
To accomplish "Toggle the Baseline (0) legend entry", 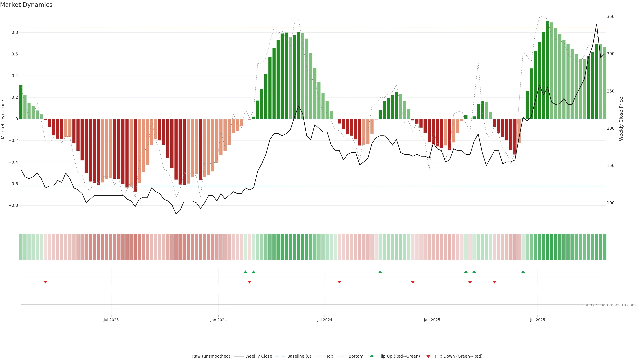I will click(299, 356).
